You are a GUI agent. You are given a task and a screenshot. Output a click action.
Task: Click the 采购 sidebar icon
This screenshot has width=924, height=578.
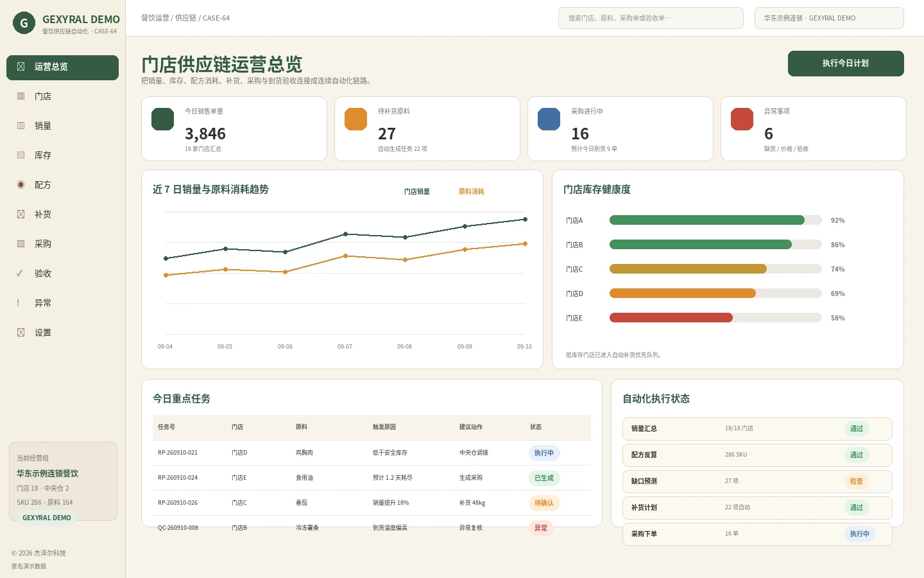coord(21,244)
